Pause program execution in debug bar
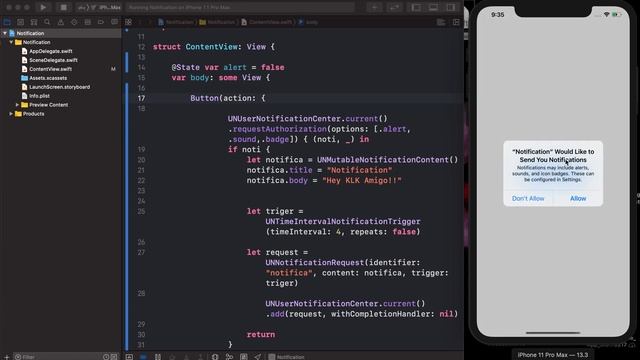640x360 pixels. point(158,357)
